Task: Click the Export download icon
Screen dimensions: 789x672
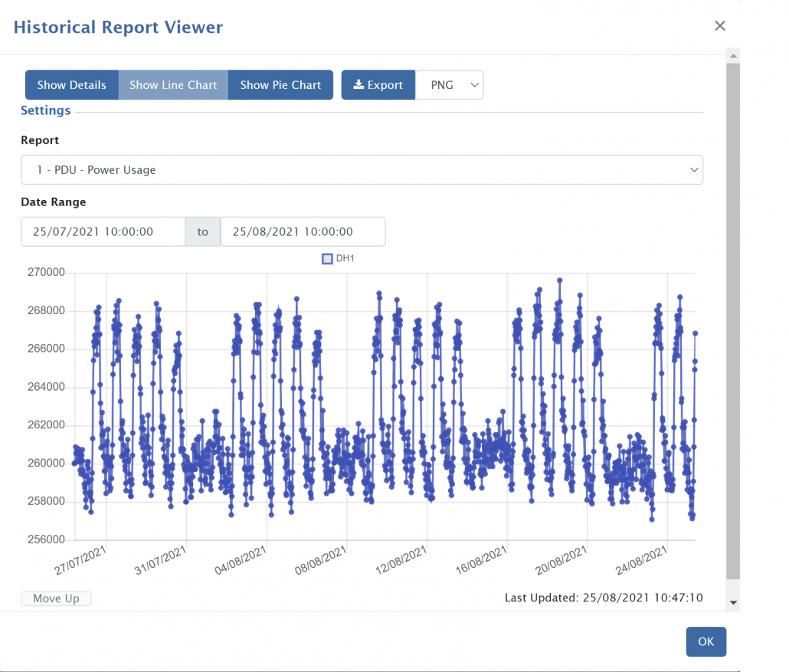Action: (358, 85)
